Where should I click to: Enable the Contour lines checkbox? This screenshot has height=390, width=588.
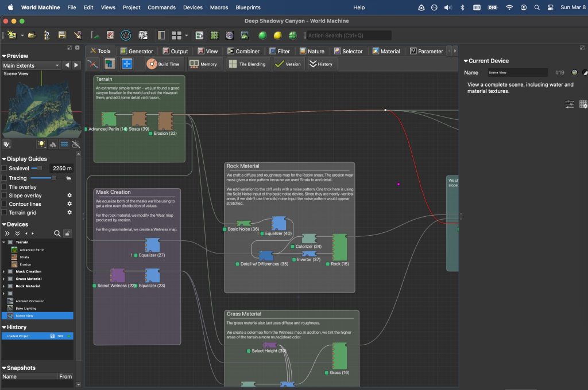5,204
